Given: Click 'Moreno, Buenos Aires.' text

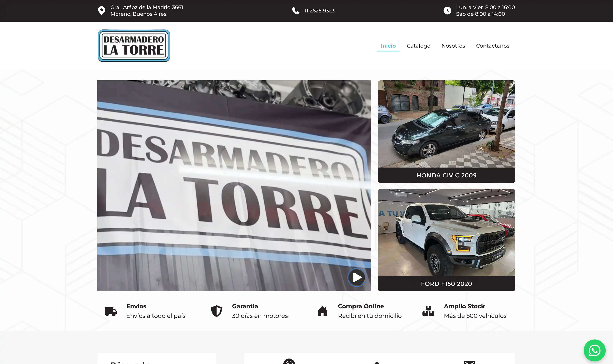Looking at the screenshot, I should pyautogui.click(x=139, y=14).
